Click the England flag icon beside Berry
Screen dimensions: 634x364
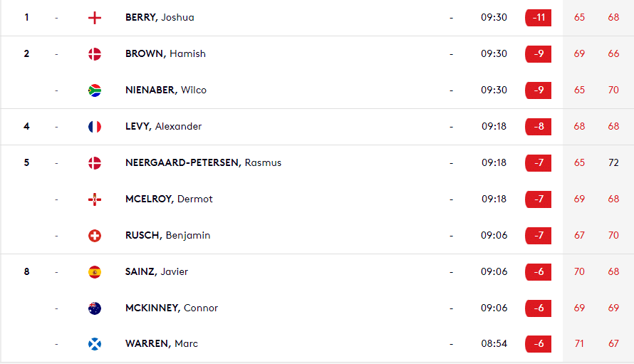95,18
